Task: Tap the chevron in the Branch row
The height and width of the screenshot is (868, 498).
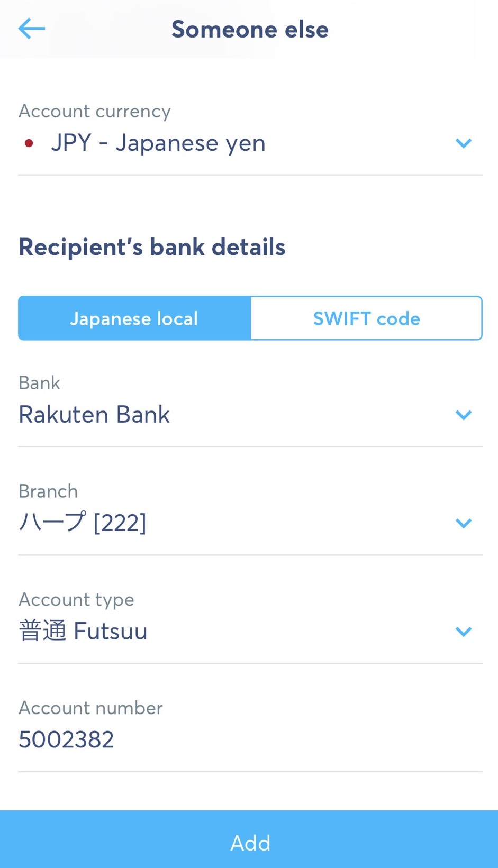Action: coord(464,524)
